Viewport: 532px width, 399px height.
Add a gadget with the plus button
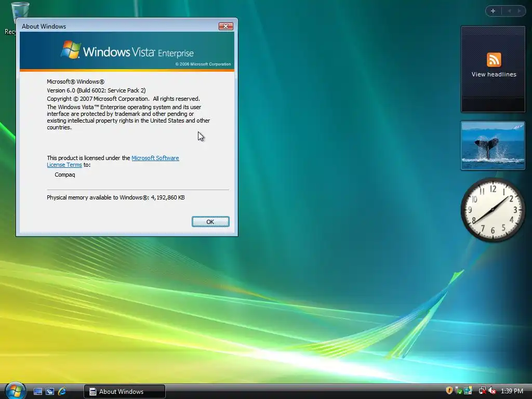(x=493, y=11)
